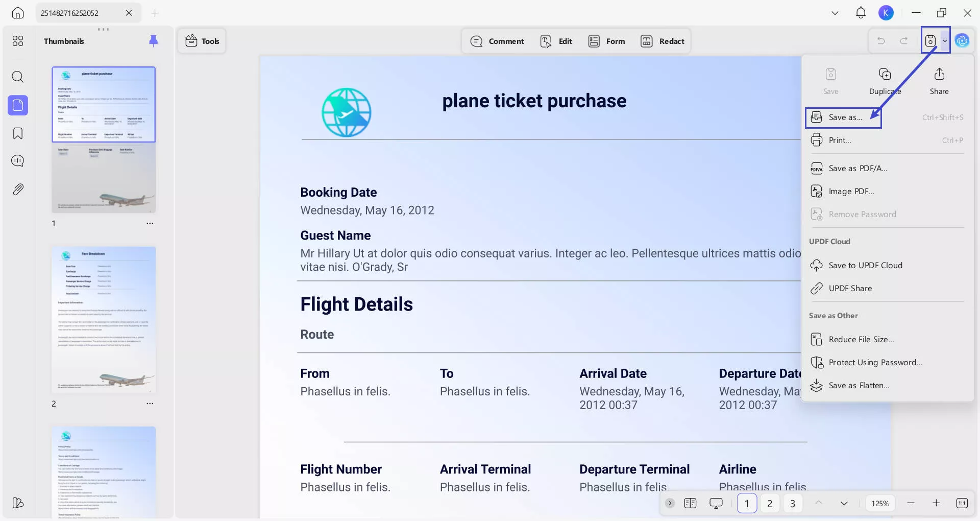980x521 pixels.
Task: Click the zoom in plus button
Action: 936,503
